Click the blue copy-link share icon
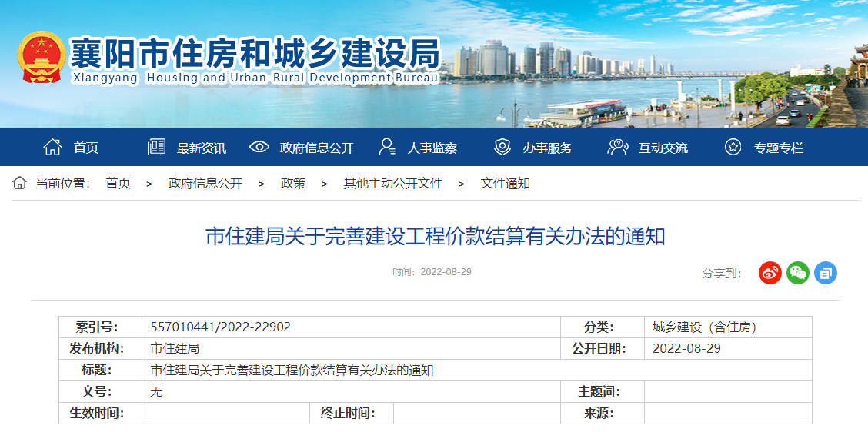Image resolution: width=868 pixels, height=432 pixels. click(x=826, y=273)
